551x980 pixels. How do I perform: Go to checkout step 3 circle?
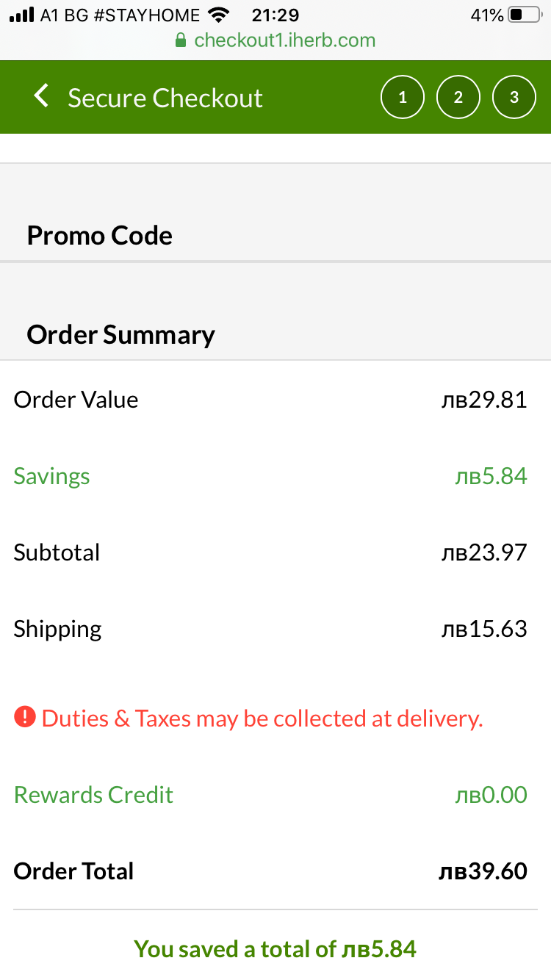pos(514,97)
